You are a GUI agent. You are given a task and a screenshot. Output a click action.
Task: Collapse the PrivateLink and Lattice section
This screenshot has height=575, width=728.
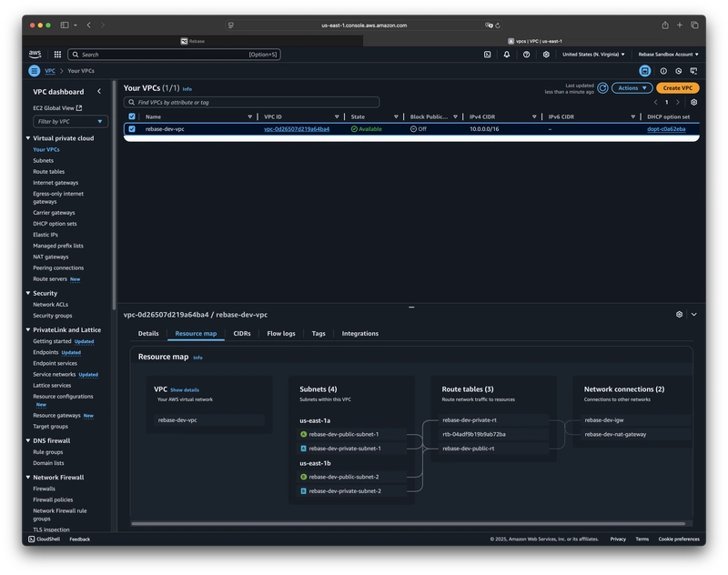pyautogui.click(x=28, y=329)
